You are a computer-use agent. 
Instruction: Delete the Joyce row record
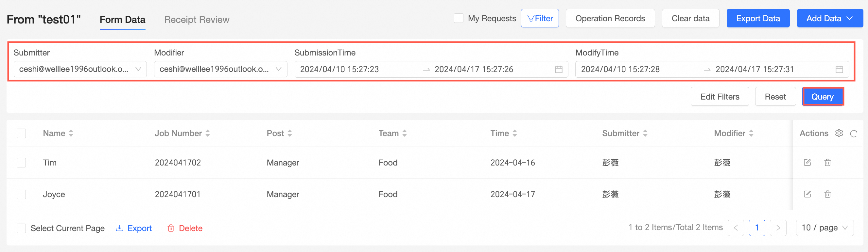(x=827, y=194)
